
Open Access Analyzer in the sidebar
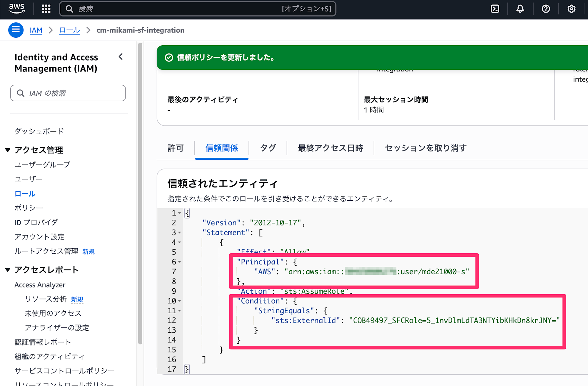40,285
